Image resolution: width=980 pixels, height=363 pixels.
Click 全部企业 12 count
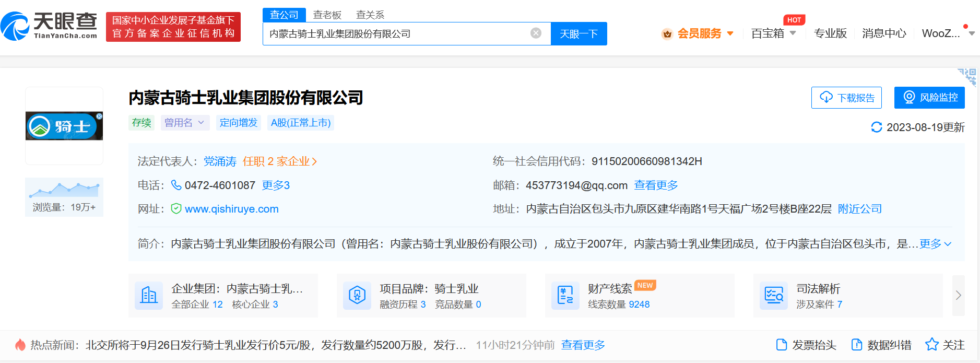tap(197, 305)
